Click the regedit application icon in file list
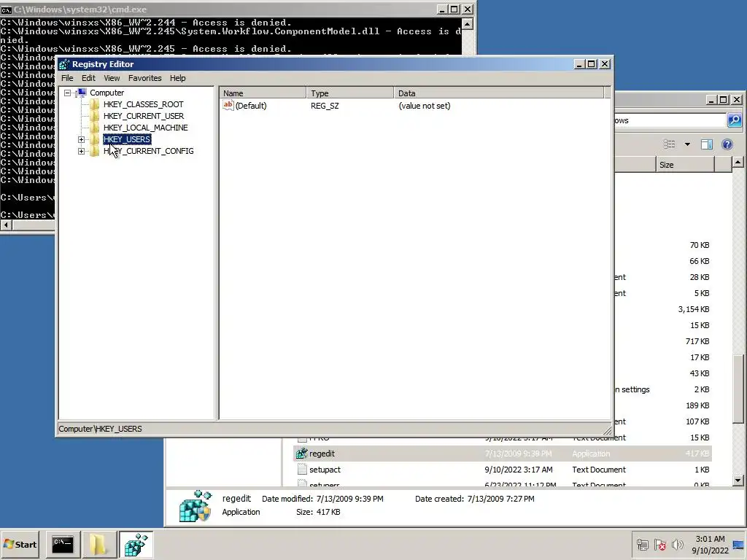 [301, 454]
